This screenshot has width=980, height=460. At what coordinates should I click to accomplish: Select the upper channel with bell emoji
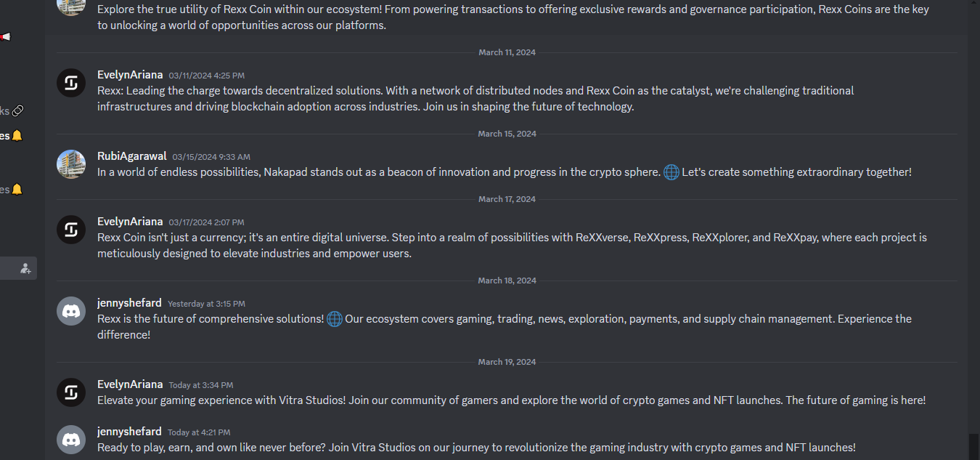point(12,136)
